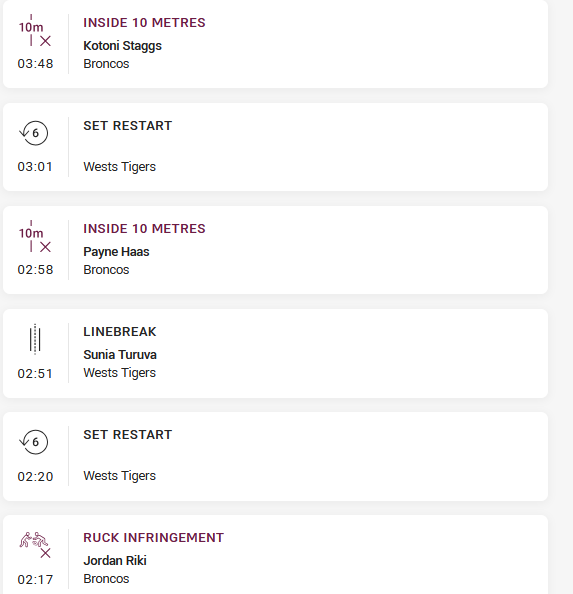The width and height of the screenshot is (573, 594).
Task: Click Wests Tigers under Sunia Turuva
Action: pyautogui.click(x=119, y=373)
